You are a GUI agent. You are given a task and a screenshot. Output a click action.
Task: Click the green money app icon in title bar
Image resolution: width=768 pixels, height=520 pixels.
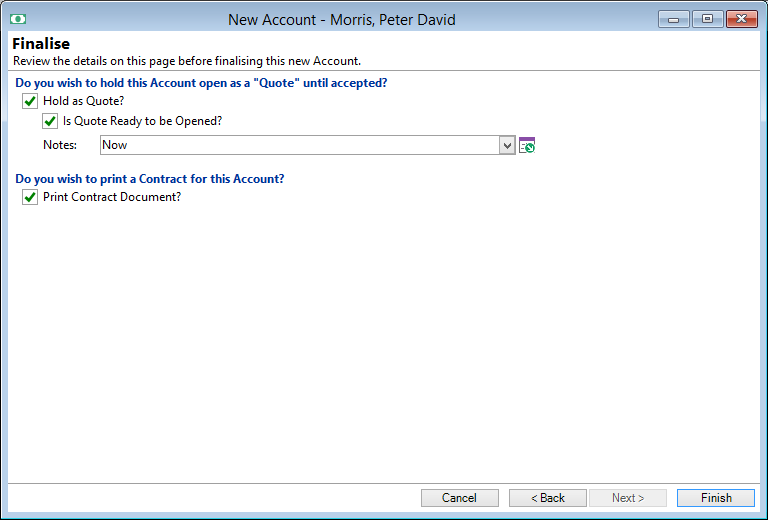(18, 20)
